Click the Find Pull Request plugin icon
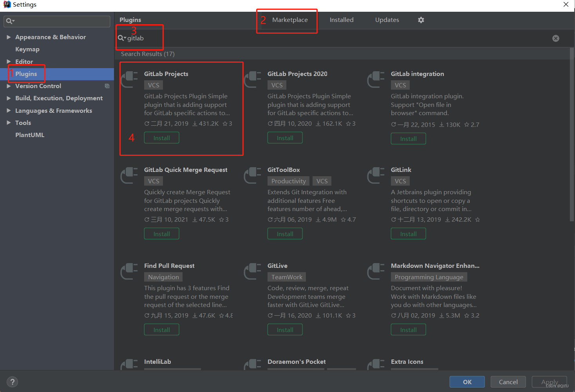This screenshot has height=392, width=575. [x=129, y=271]
